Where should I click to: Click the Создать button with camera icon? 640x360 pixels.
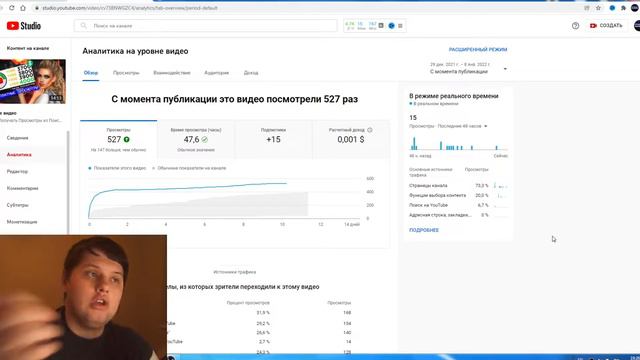click(x=606, y=26)
